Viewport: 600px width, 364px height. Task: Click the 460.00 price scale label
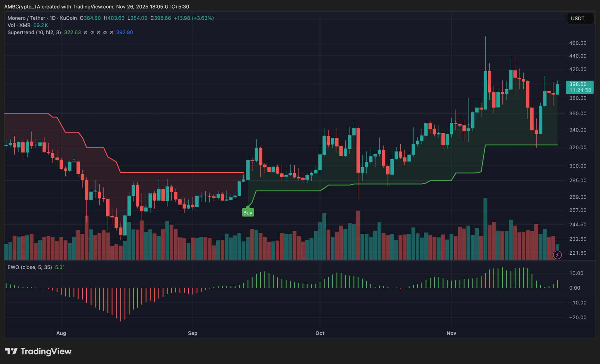click(x=577, y=43)
